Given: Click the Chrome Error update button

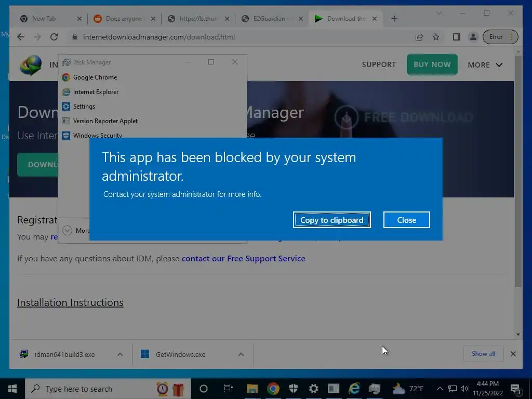Looking at the screenshot, I should pyautogui.click(x=500, y=37).
